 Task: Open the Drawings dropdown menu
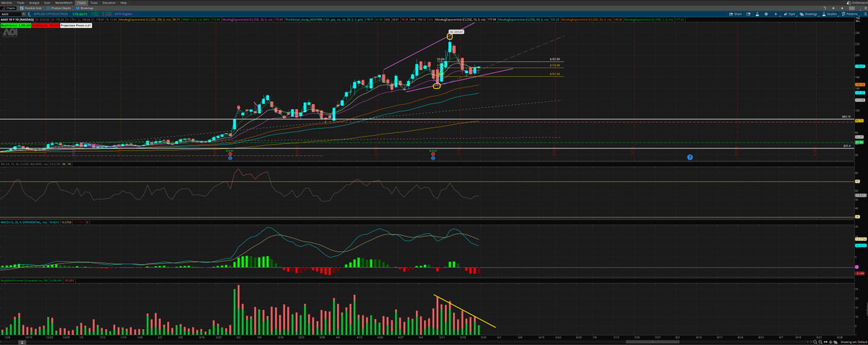click(x=811, y=14)
